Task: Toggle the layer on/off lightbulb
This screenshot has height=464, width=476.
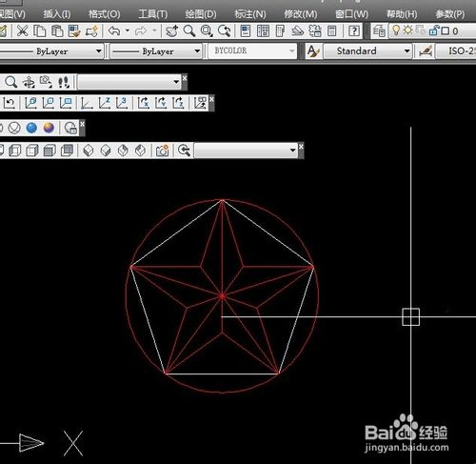Action: (x=396, y=30)
